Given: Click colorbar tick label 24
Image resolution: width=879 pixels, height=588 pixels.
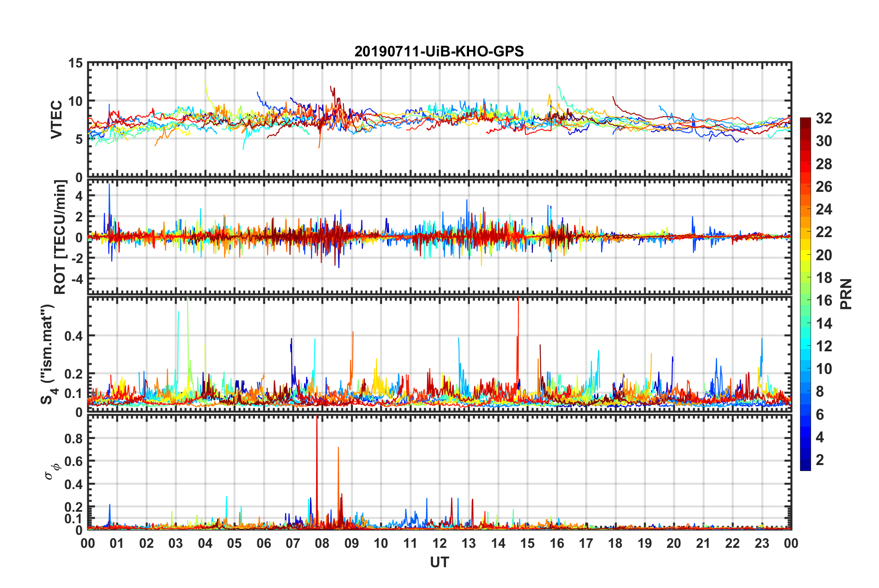Looking at the screenshot, I should tap(824, 209).
